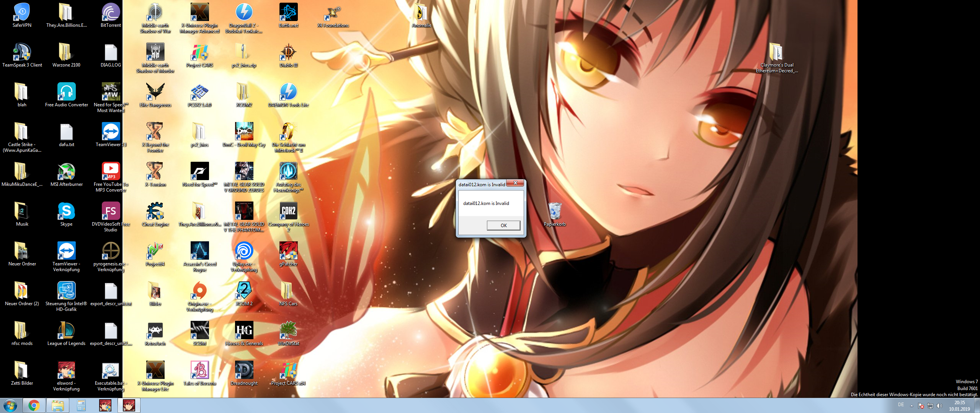The width and height of the screenshot is (980, 413).
Task: Select the SCUM desktop shortcut
Action: pos(199,333)
